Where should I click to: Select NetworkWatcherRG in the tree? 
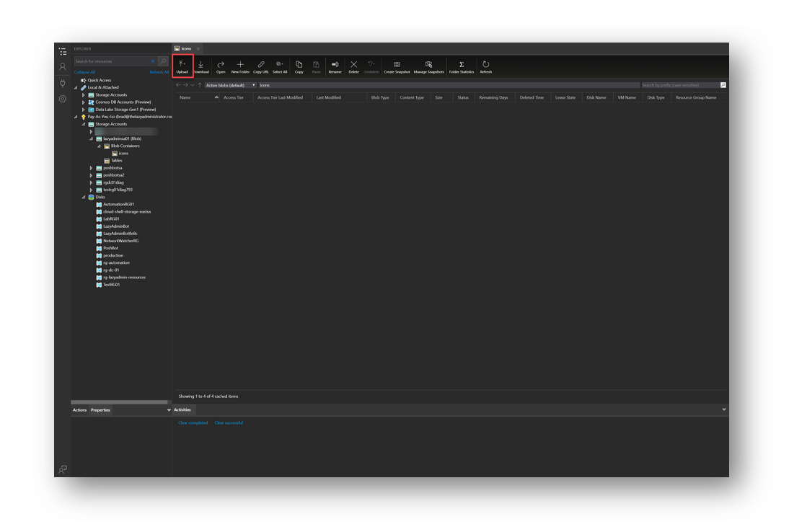pos(120,241)
